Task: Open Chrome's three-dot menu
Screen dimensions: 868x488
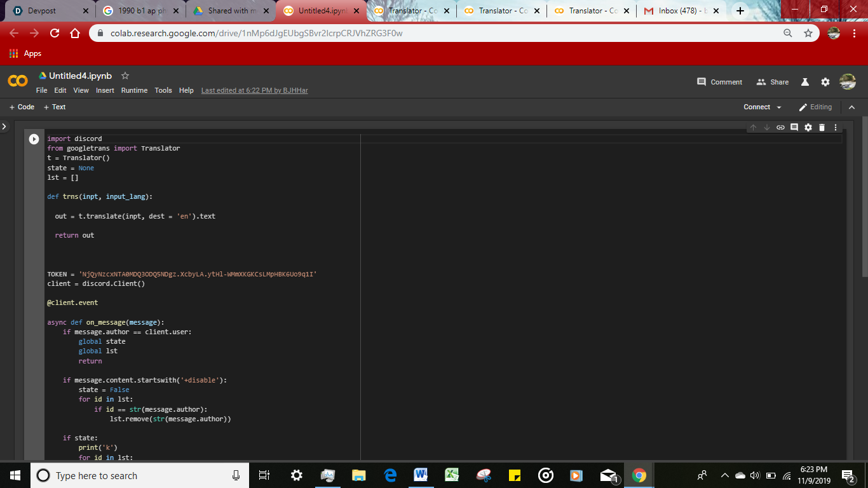Action: (855, 33)
